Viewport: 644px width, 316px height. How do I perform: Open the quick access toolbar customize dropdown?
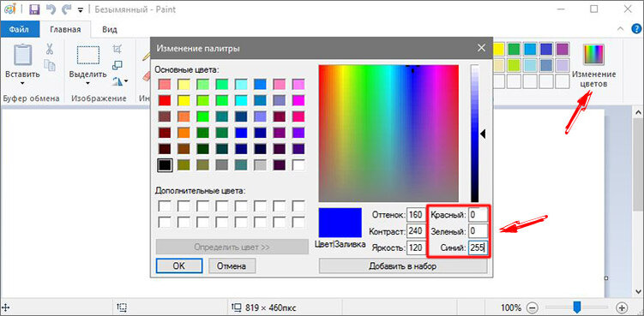click(80, 10)
